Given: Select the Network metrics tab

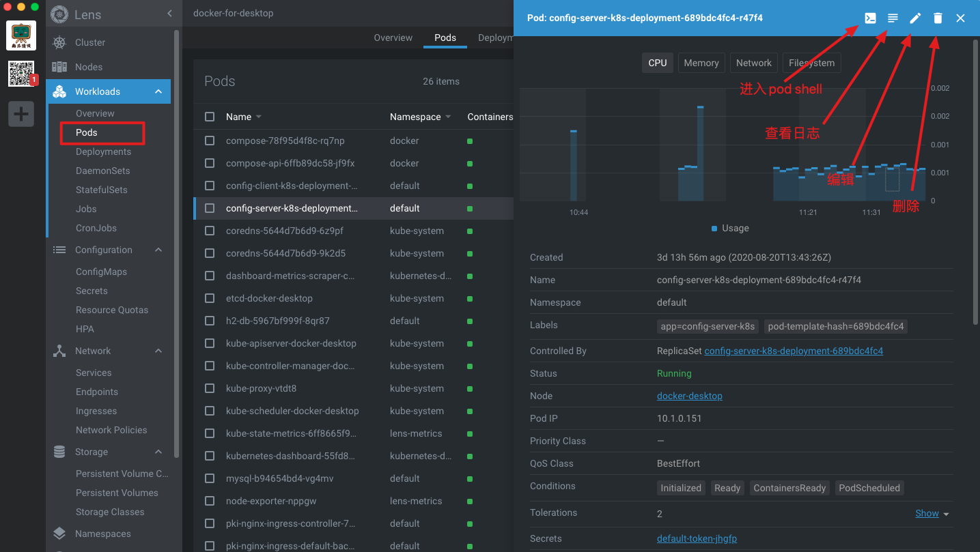Looking at the screenshot, I should point(754,63).
